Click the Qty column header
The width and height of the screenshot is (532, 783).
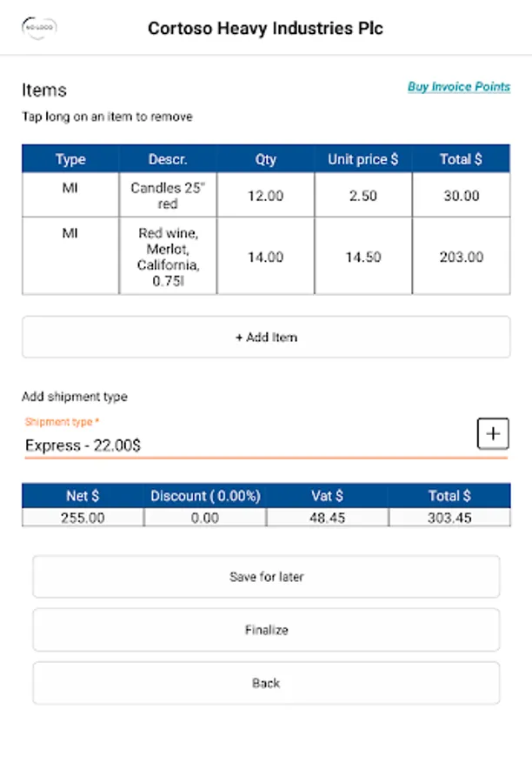[x=265, y=159]
